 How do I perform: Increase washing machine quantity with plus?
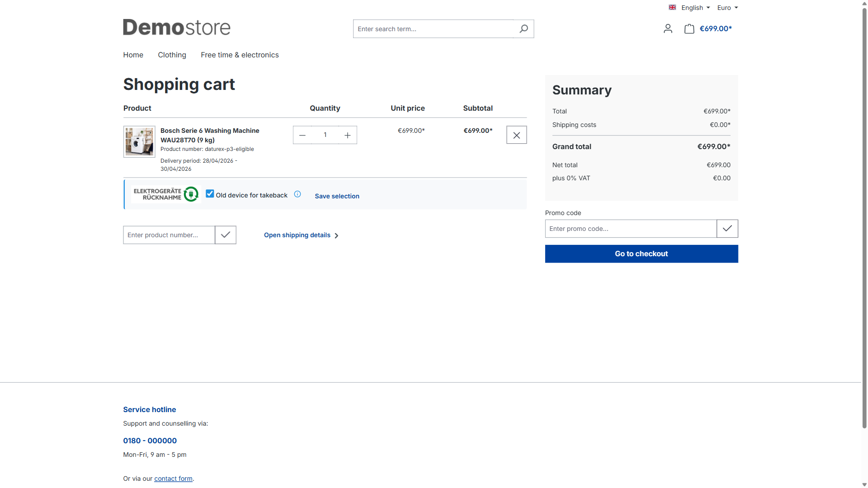tap(348, 135)
